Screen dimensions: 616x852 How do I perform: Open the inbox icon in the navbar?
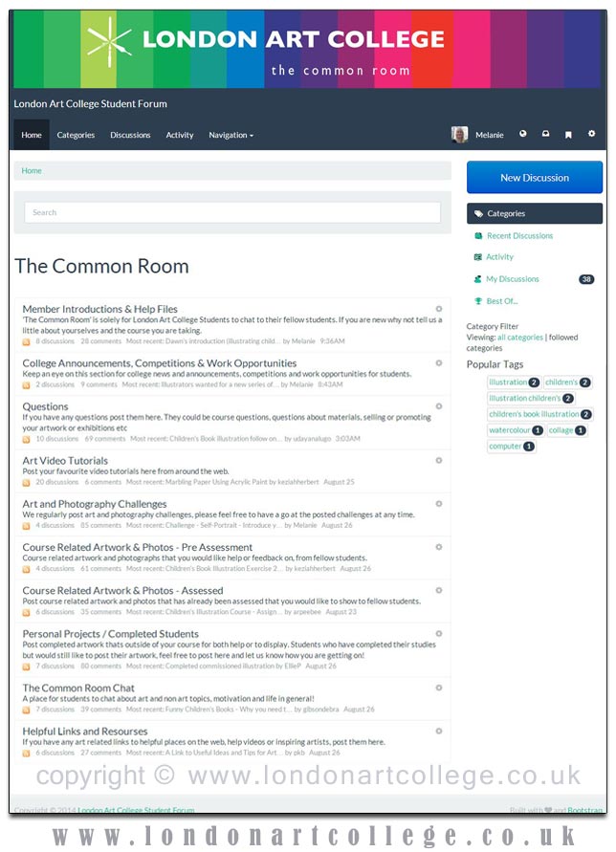pyautogui.click(x=545, y=134)
